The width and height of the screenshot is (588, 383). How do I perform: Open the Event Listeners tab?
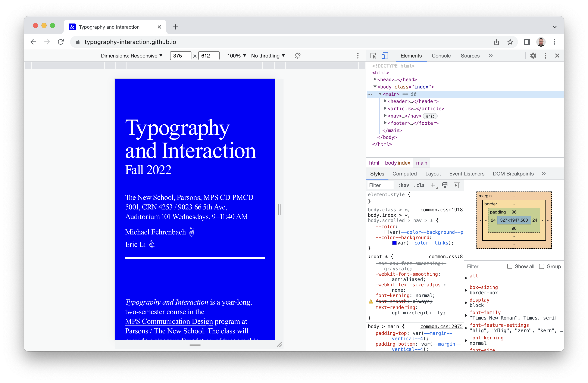point(467,174)
